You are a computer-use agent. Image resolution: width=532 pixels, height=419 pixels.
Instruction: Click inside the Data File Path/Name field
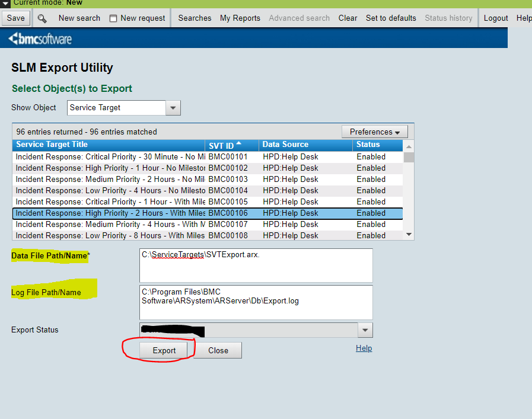coord(256,265)
